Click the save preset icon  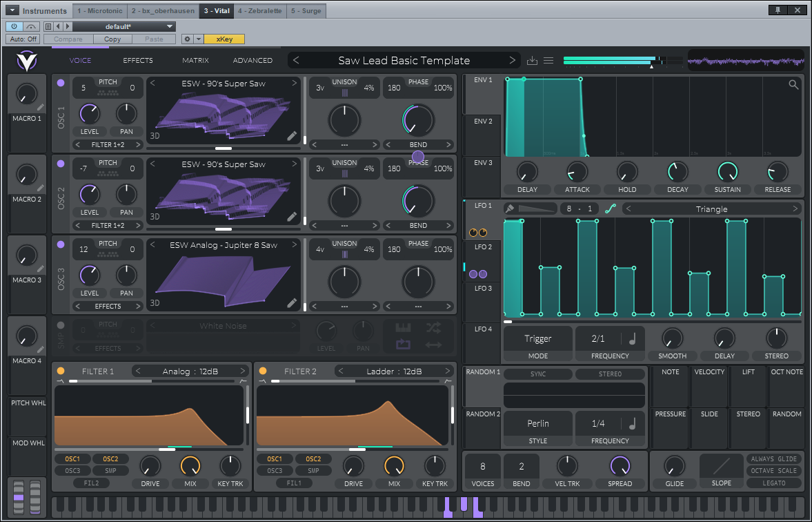tap(532, 61)
